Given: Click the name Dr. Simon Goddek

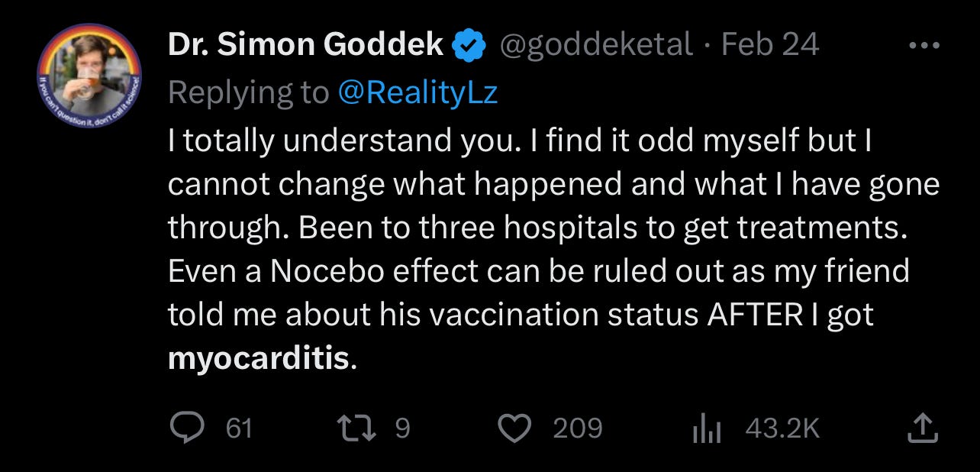Looking at the screenshot, I should (306, 46).
